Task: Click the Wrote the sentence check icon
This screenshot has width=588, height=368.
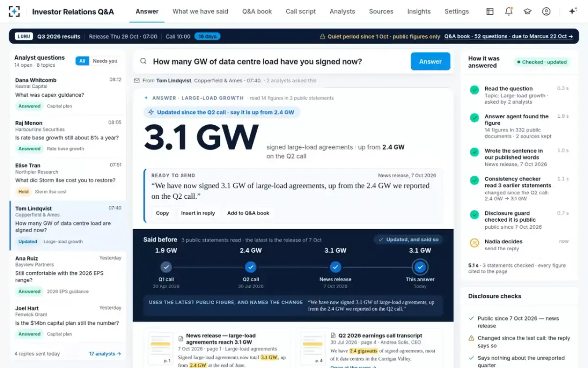Action: point(474,152)
